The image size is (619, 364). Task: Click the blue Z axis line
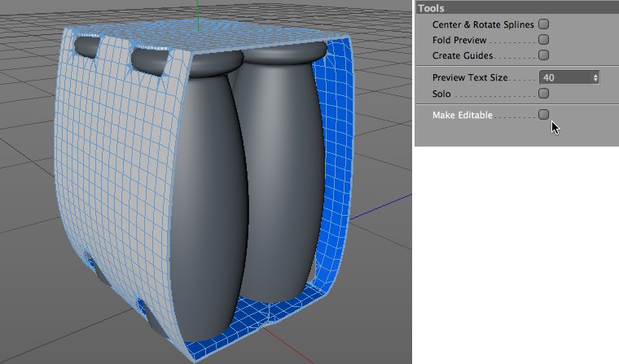click(x=381, y=206)
